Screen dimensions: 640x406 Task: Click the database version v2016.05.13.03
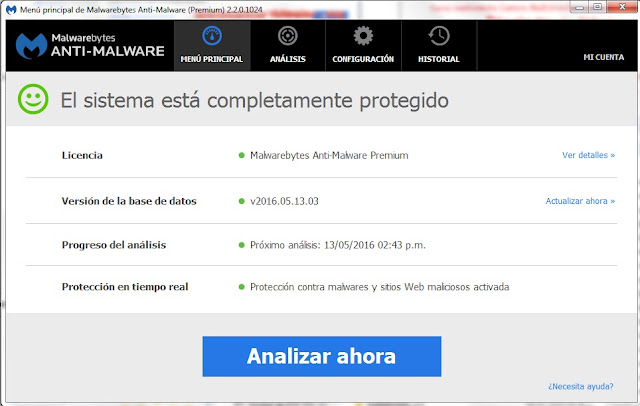click(x=284, y=201)
